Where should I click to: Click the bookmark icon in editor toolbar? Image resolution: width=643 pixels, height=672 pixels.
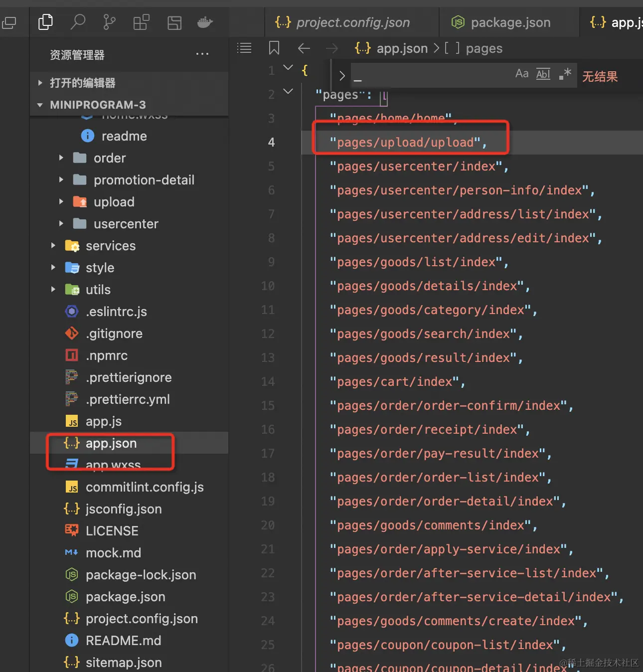(x=274, y=48)
